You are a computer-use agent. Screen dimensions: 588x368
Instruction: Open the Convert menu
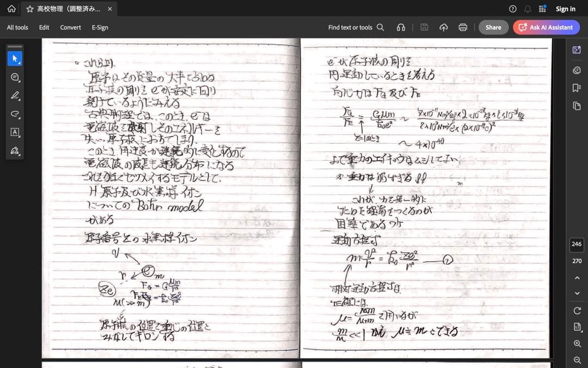pyautogui.click(x=70, y=27)
